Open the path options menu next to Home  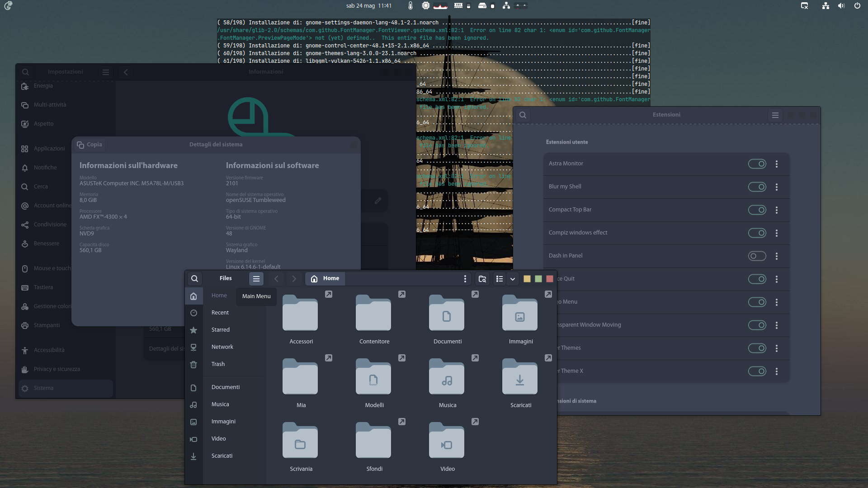(465, 279)
